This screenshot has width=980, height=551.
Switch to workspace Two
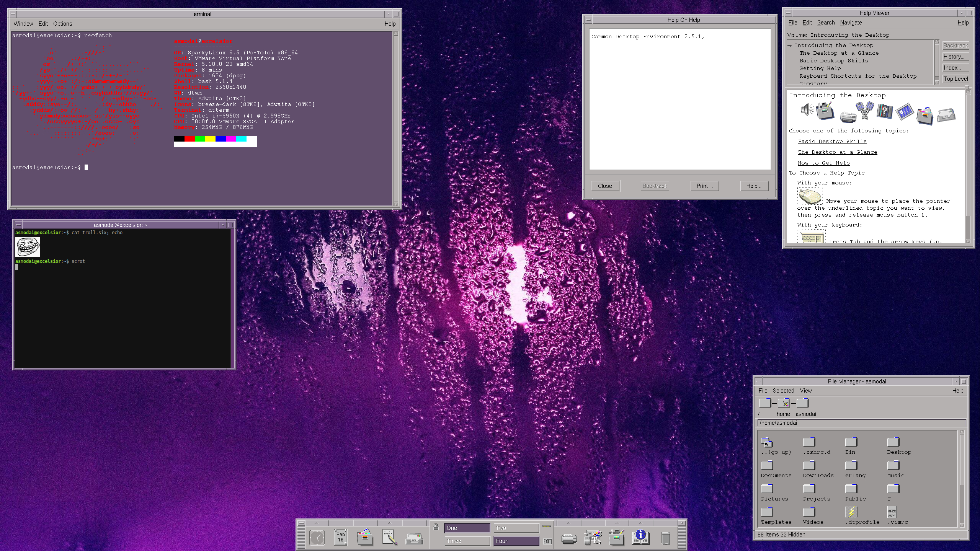[x=516, y=528]
